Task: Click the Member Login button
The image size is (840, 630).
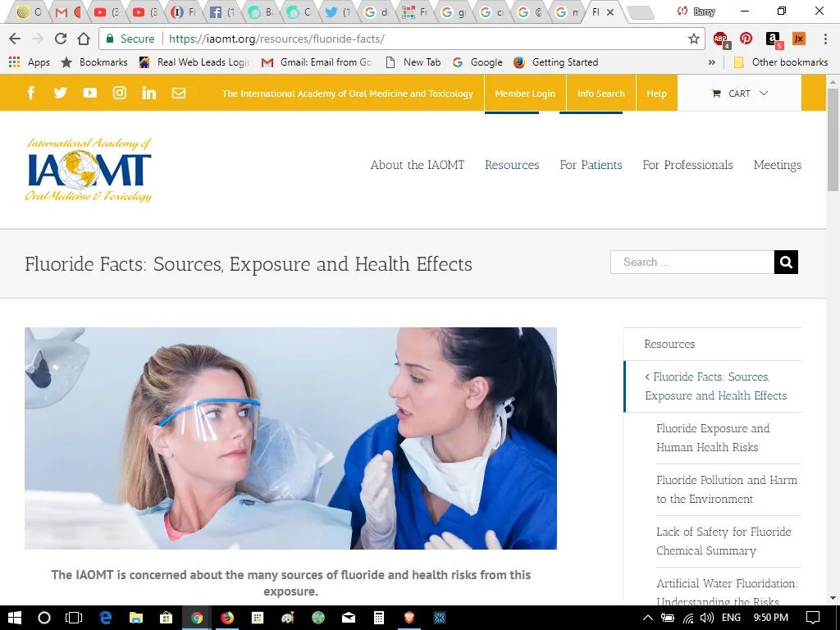Action: click(x=525, y=94)
